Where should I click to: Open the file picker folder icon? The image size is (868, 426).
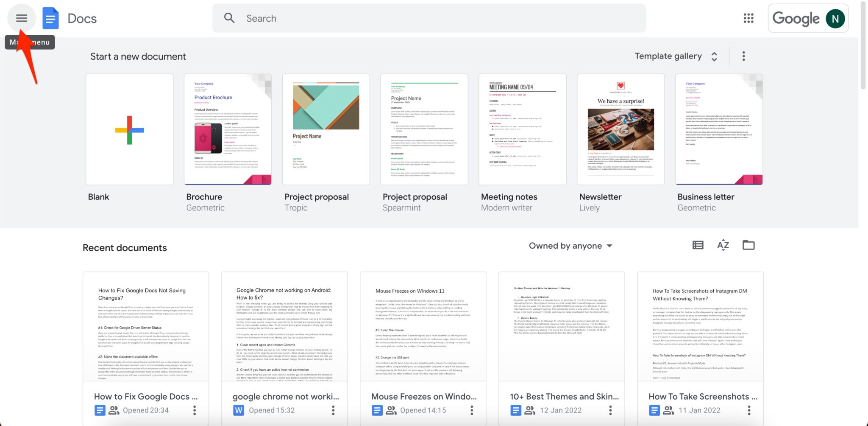748,245
